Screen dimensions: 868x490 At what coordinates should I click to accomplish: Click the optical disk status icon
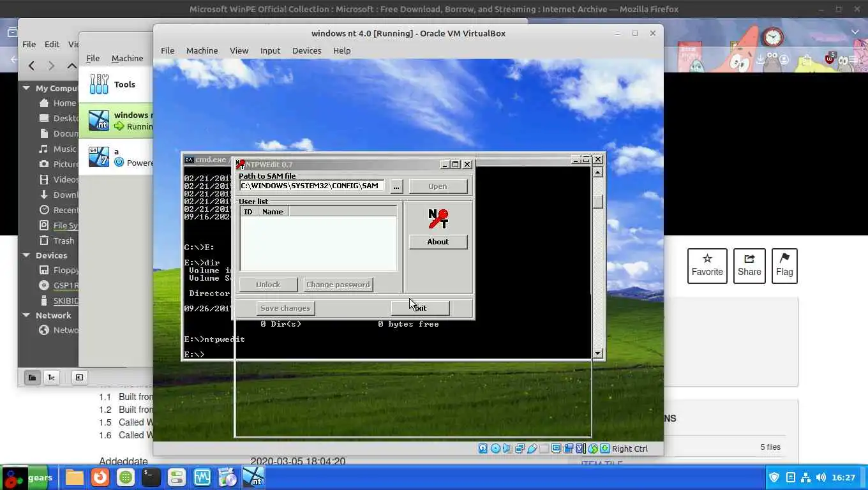pyautogui.click(x=495, y=449)
